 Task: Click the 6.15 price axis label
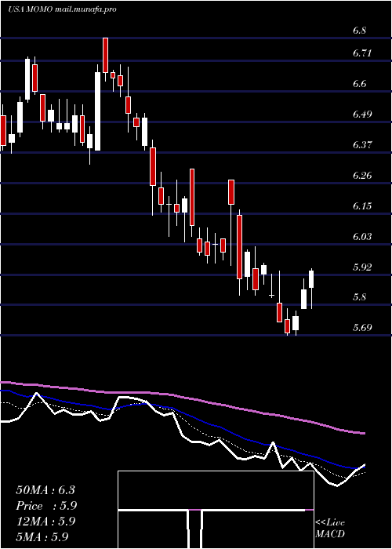[362, 205]
